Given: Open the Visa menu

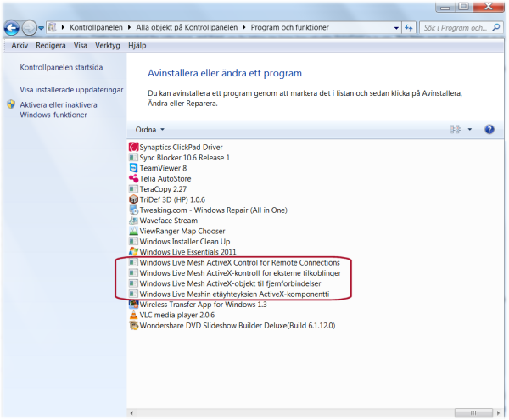Looking at the screenshot, I should (81, 46).
